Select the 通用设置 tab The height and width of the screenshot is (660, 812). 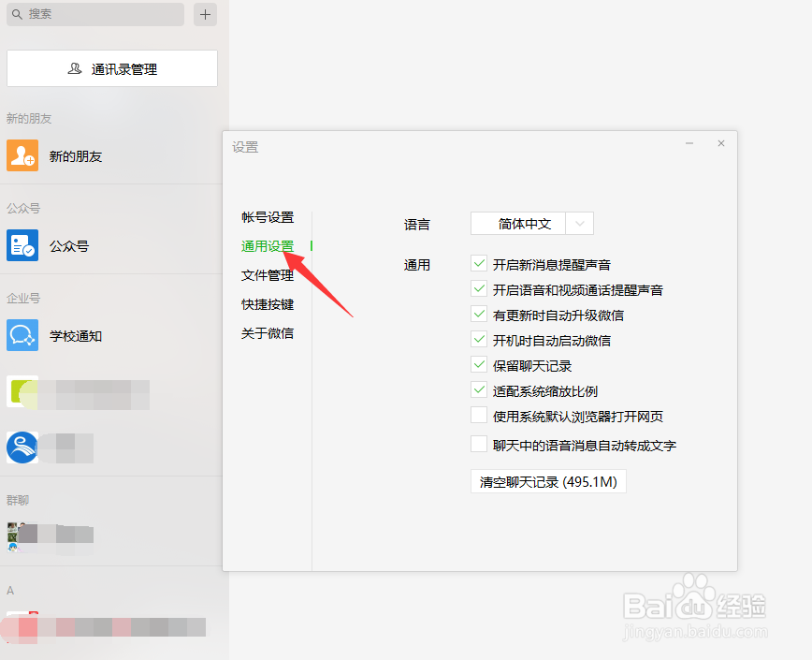point(268,246)
